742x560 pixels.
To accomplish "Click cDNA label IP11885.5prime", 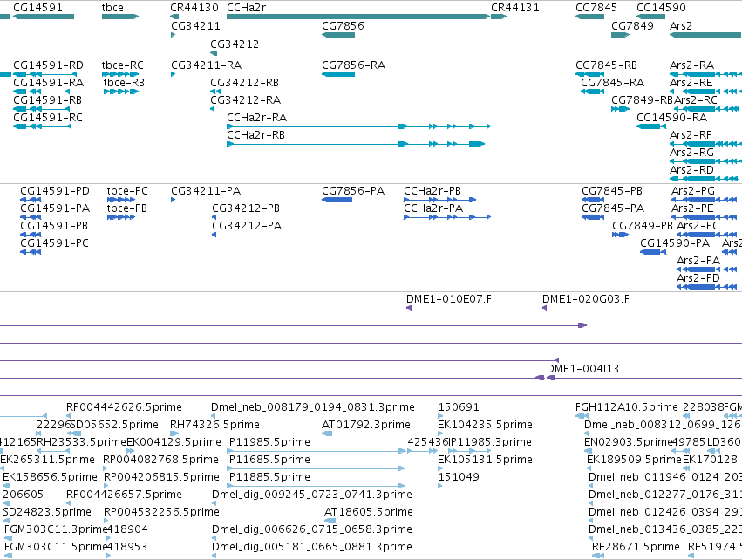I will [269, 478].
